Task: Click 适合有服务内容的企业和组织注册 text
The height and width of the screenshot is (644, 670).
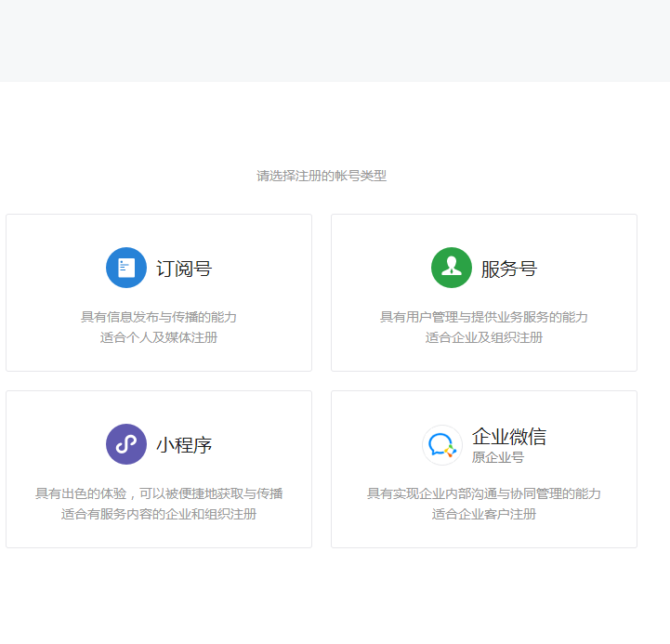Action: pyautogui.click(x=159, y=514)
